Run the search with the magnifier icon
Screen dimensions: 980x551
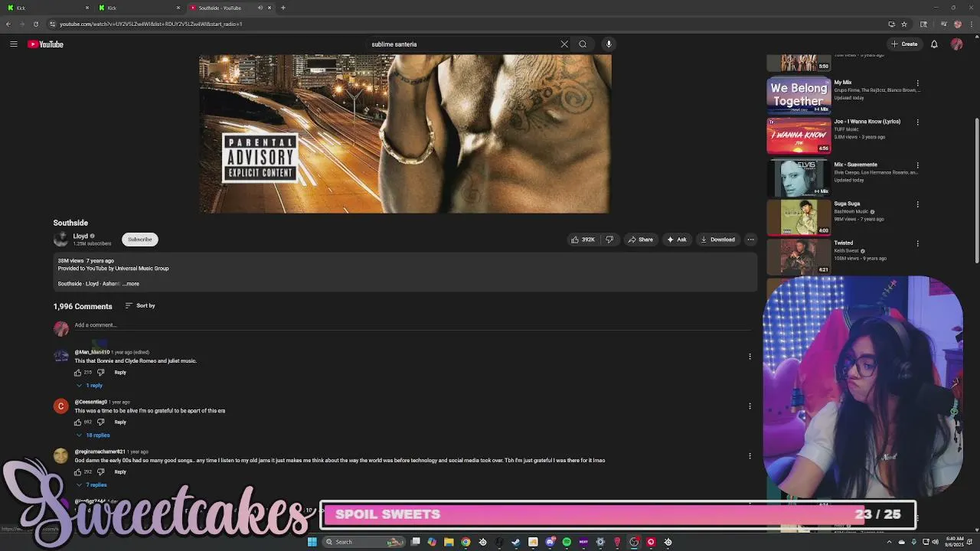coord(583,44)
